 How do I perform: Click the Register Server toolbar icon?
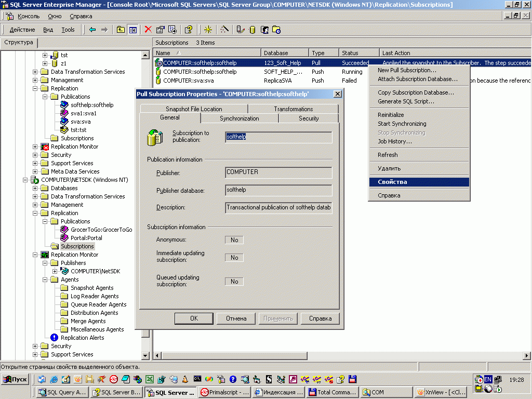[240, 30]
